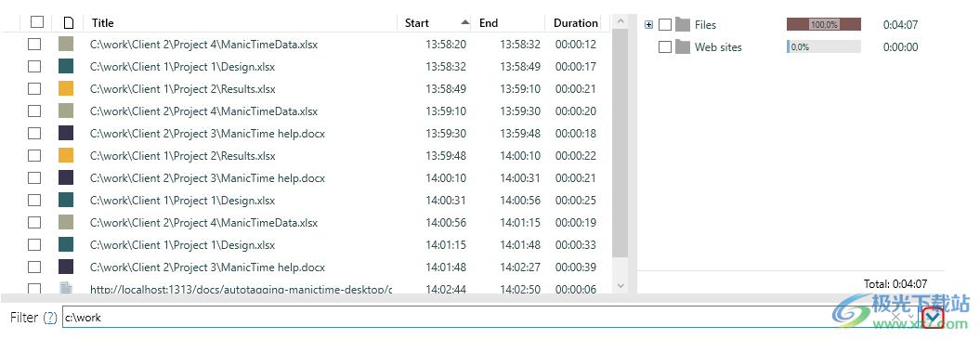Click the Total: 0:04:07 label
Image resolution: width=980 pixels, height=339 pixels.
point(895,283)
